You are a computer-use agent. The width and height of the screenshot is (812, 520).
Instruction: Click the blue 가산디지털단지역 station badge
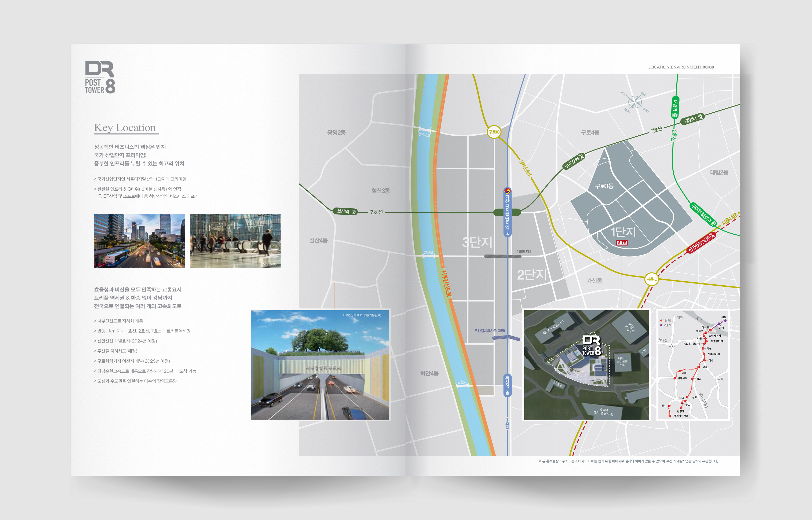(x=507, y=212)
